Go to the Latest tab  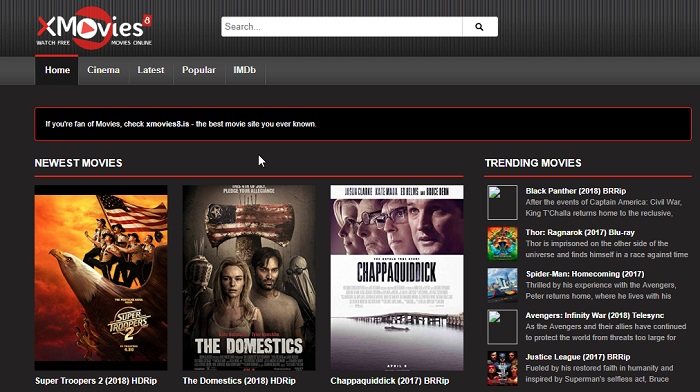pos(151,70)
